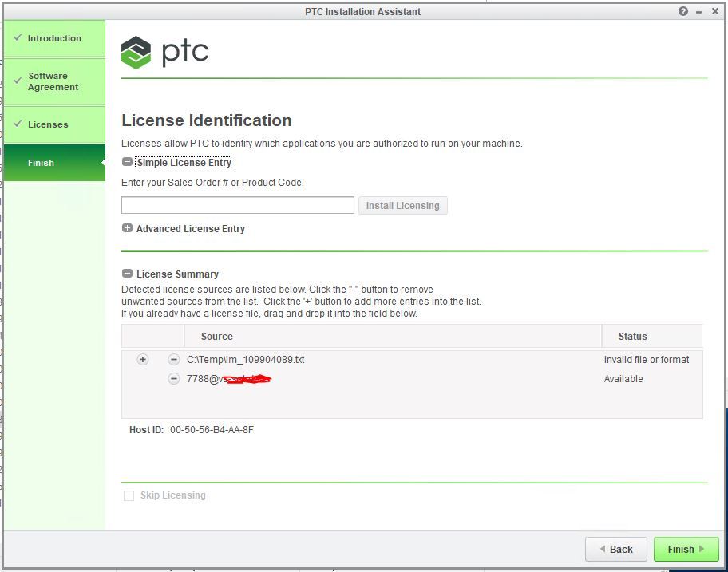Screen dimensions: 728x572
Task: Minimize the PTC Installation Assistant window
Action: pyautogui.click(x=698, y=12)
